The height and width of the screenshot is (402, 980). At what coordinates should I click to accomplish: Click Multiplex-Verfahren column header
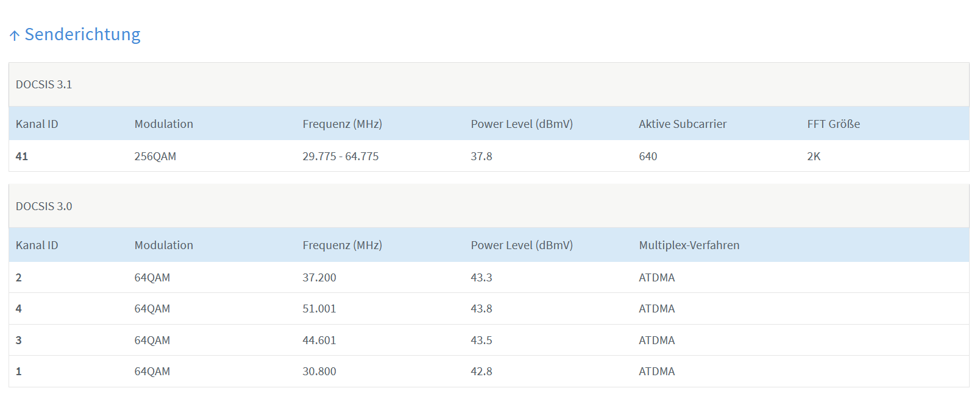coord(689,245)
